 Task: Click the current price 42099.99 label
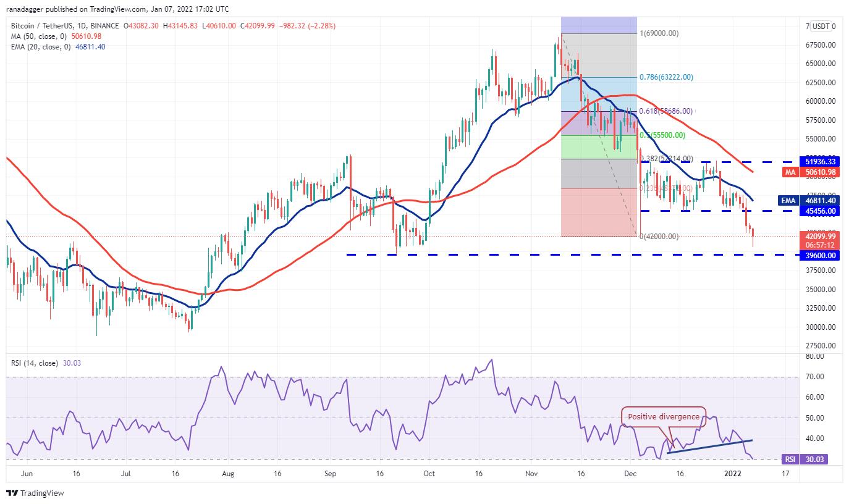pos(821,236)
